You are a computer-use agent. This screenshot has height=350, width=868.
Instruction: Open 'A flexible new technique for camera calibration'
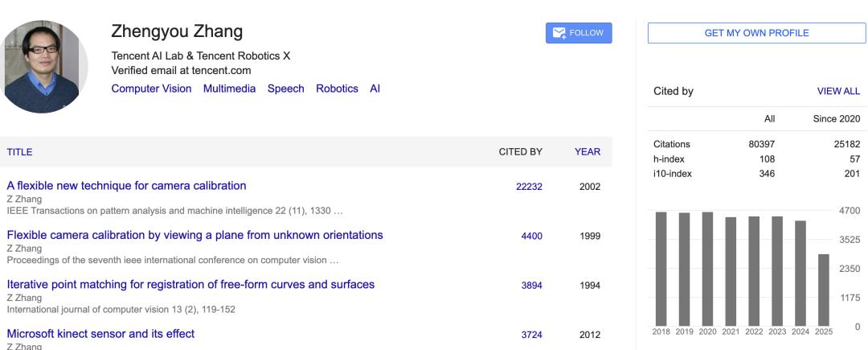pos(126,186)
